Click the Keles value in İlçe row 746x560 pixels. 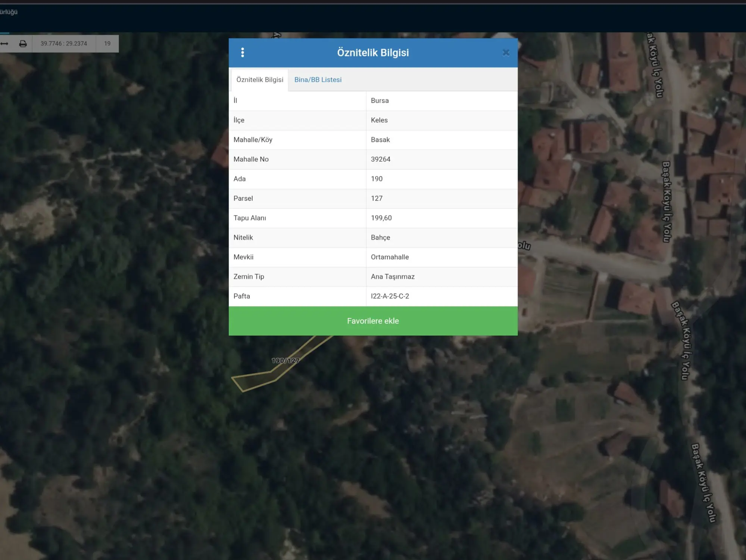click(x=379, y=120)
